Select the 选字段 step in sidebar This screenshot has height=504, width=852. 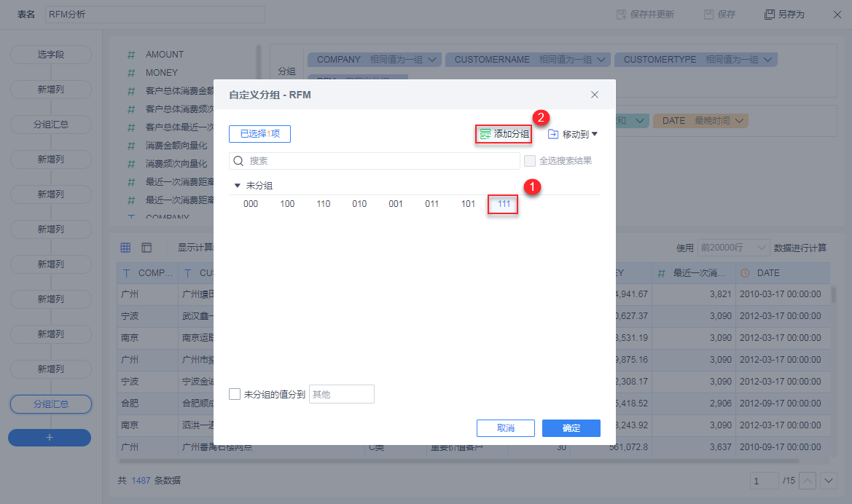pyautogui.click(x=51, y=55)
